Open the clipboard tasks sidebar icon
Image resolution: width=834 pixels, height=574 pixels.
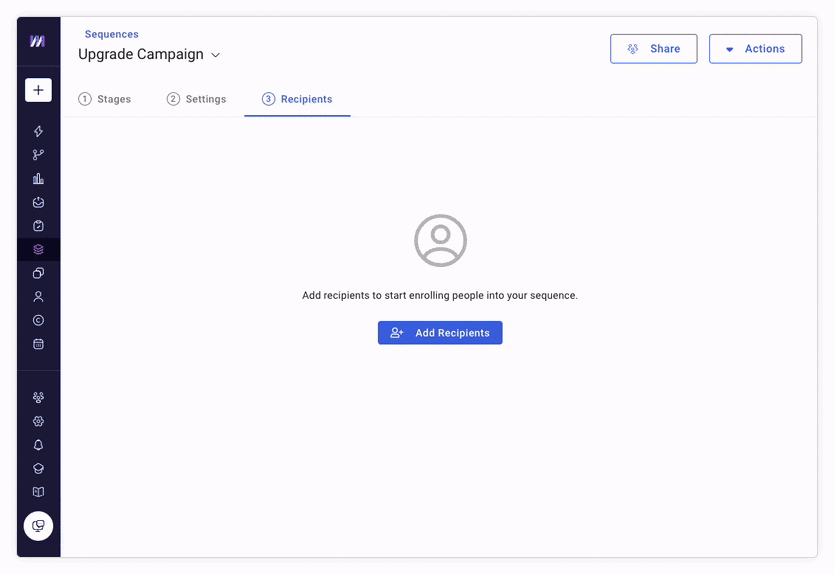coord(38,226)
